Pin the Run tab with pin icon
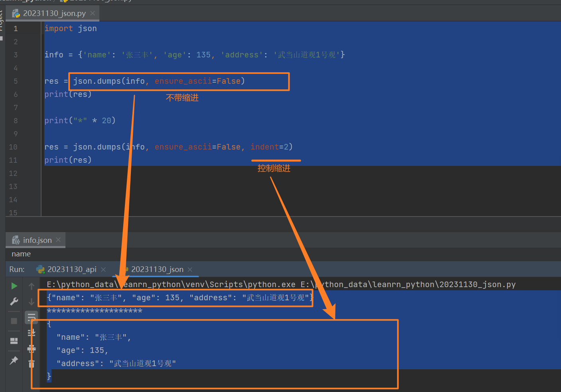Screen dimensions: 561x392 pos(14,360)
